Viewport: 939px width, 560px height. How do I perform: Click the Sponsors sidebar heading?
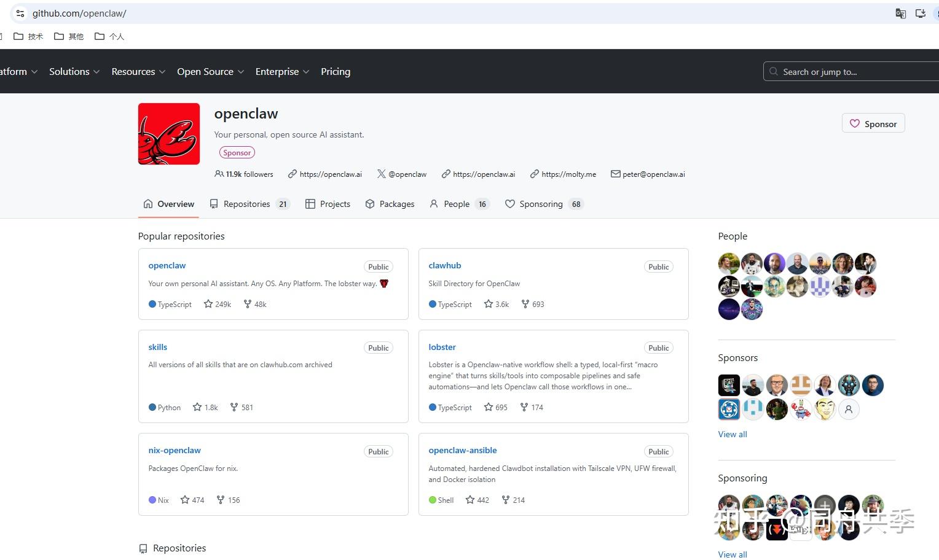coord(738,358)
